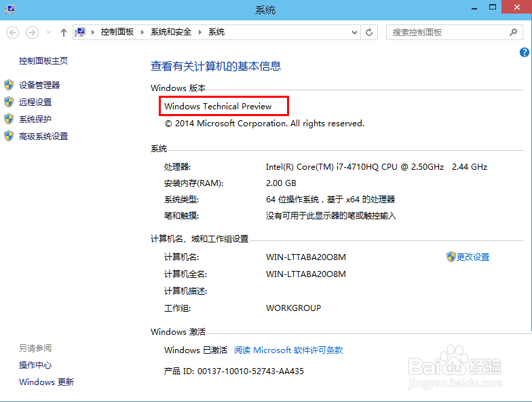The height and width of the screenshot is (402, 532).
Task: Click the © 2014 Microsoft Corporation copyright text
Action: pyautogui.click(x=265, y=124)
